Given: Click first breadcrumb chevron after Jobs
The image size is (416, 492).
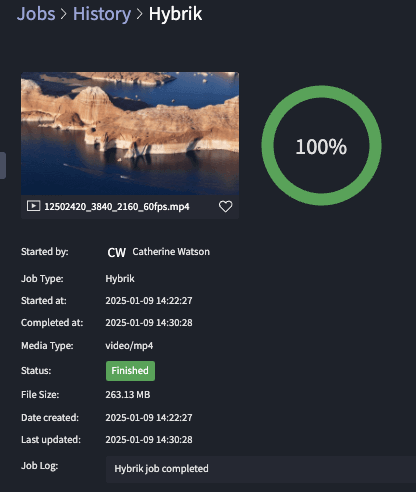Looking at the screenshot, I should click(64, 14).
